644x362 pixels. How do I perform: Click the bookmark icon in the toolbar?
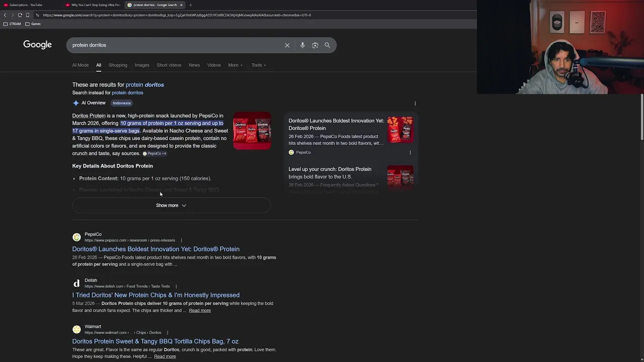pyautogui.click(x=27, y=15)
